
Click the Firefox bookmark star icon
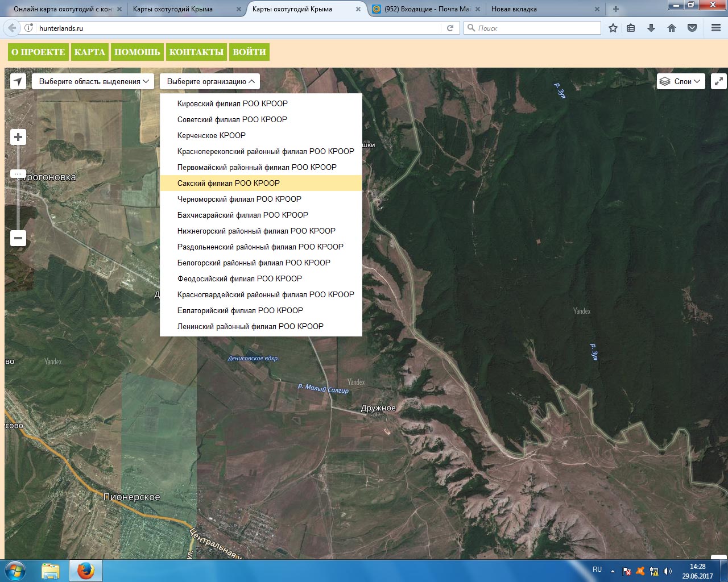point(613,28)
